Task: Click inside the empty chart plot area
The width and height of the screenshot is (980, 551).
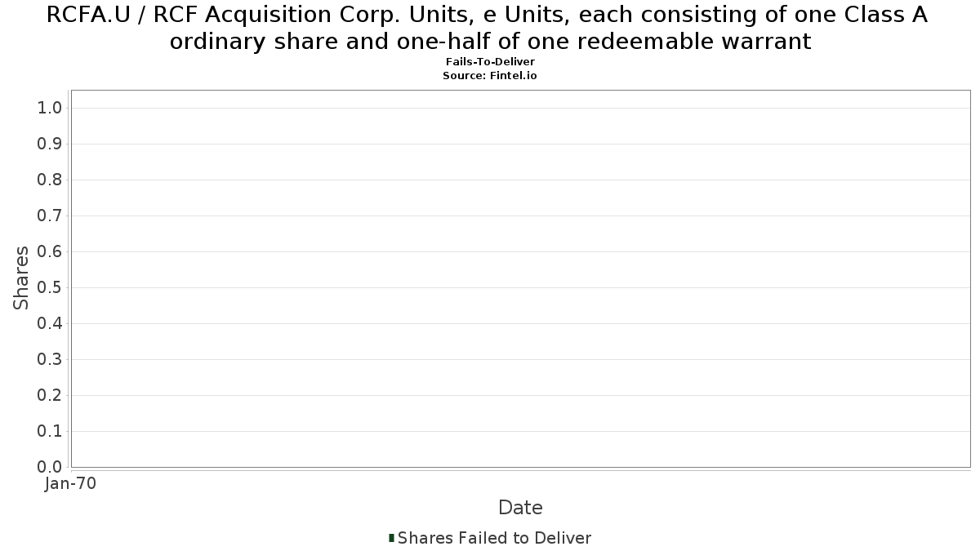Action: 520,278
